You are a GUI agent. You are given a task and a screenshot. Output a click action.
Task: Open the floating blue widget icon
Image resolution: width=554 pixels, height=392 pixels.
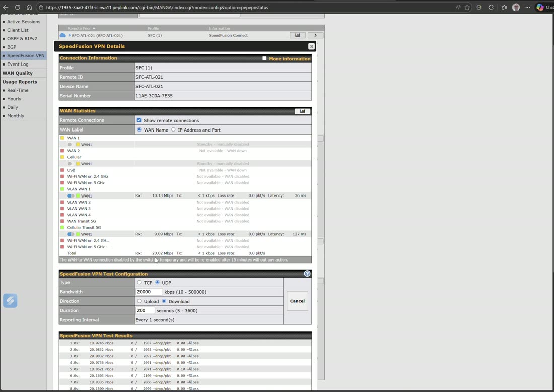pos(10,300)
